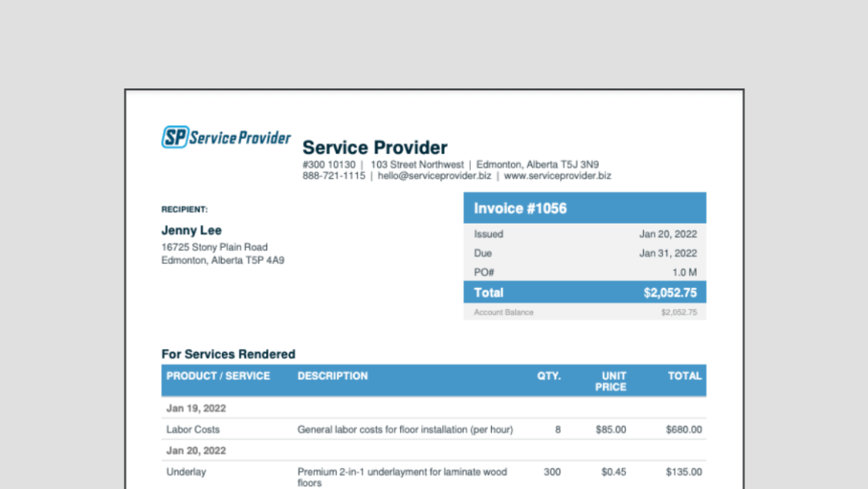Viewport: 868px width, 489px height.
Task: Click the Account Balance row
Action: click(584, 312)
